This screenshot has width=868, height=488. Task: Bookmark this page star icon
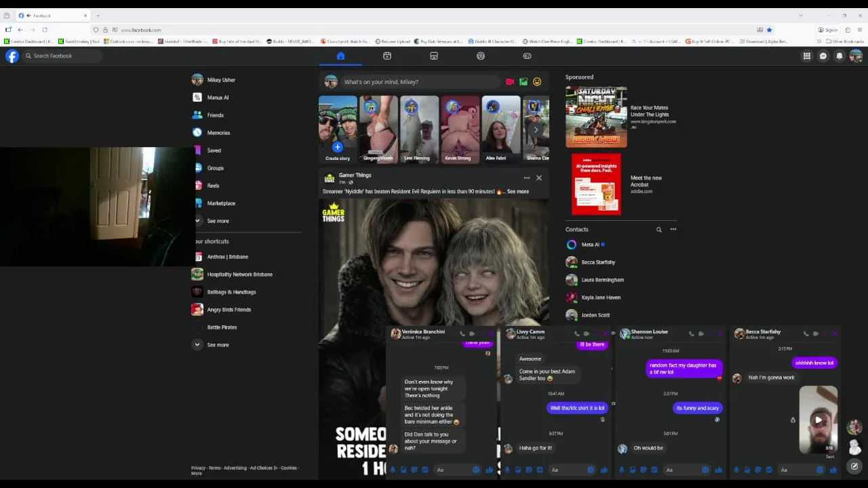click(769, 30)
